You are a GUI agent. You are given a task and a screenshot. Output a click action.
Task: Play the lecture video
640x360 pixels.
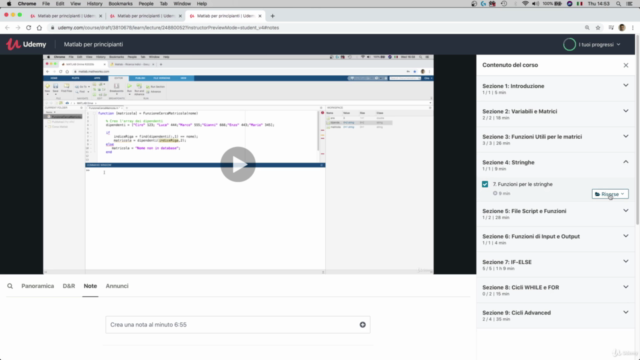238,164
